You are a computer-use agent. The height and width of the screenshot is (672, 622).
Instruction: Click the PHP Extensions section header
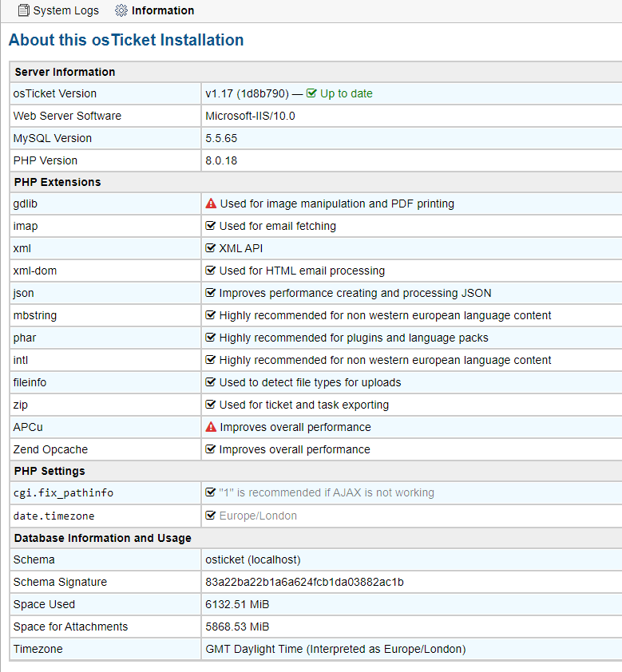click(x=57, y=182)
